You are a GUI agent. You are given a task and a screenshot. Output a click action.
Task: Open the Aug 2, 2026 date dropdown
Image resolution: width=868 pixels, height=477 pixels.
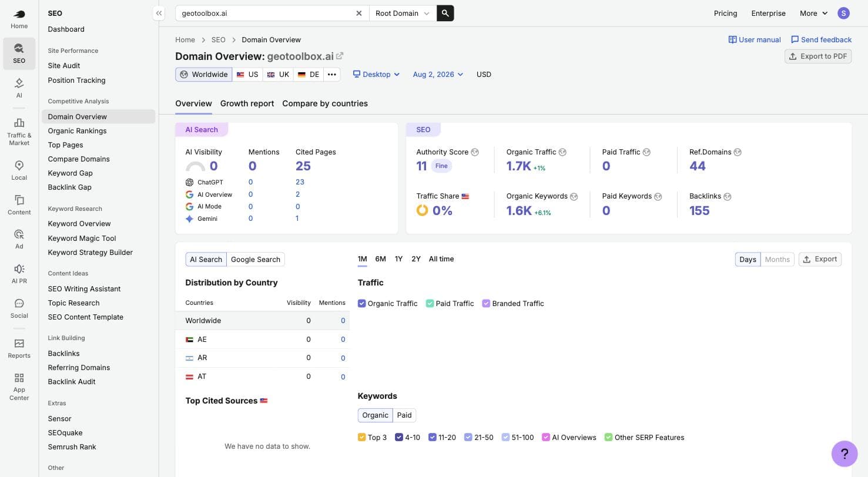coord(438,75)
